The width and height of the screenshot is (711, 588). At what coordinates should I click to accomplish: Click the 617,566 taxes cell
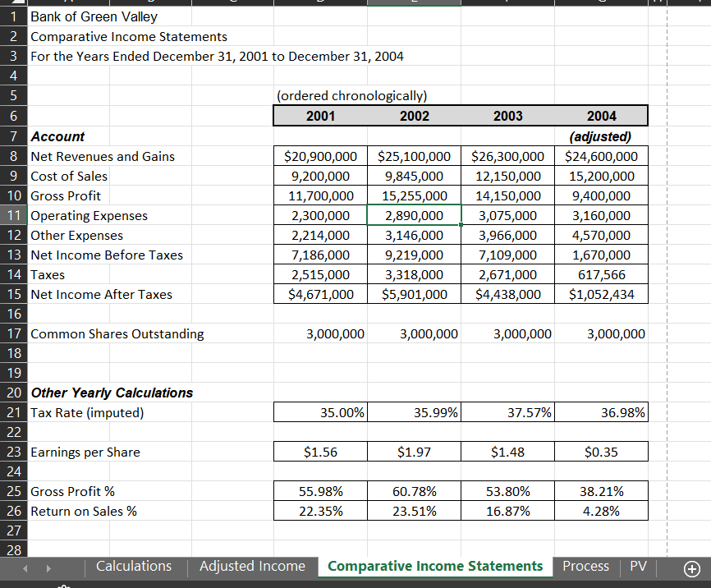(x=601, y=274)
